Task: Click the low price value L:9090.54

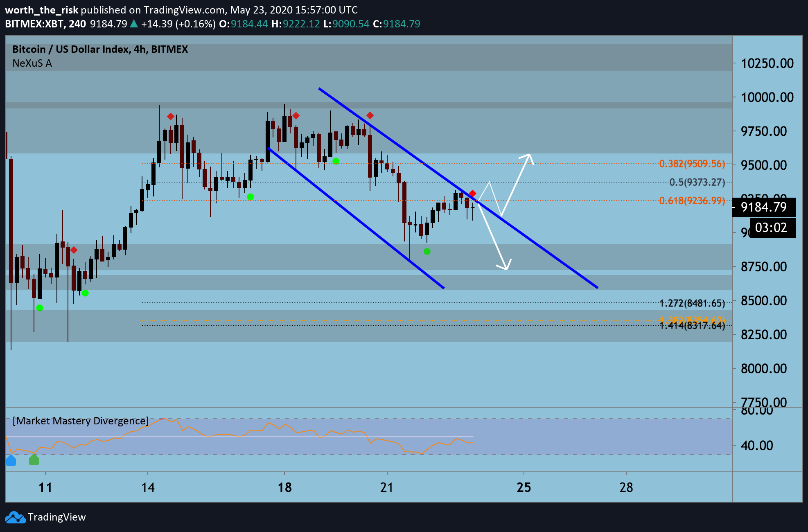Action: pos(346,24)
